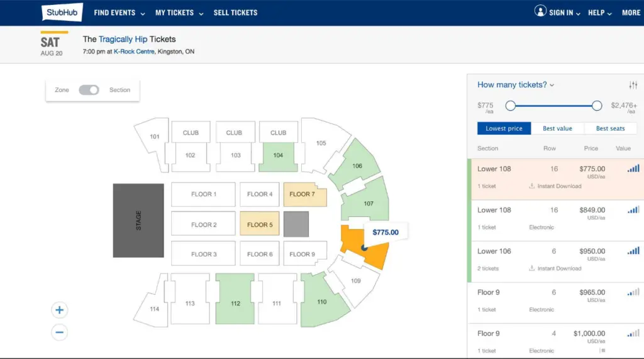644x359 pixels.
Task: Zoom in on the seat map with the plus button
Action: 60,310
